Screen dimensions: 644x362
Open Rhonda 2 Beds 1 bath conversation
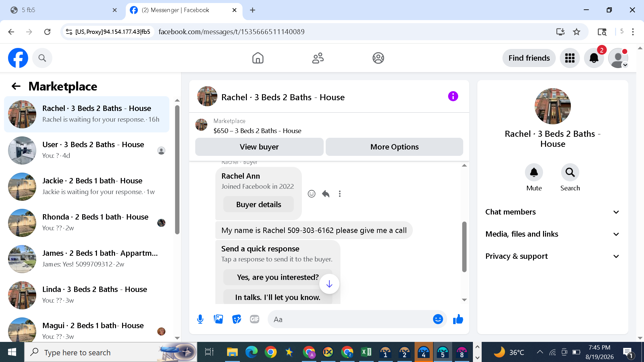point(87,223)
